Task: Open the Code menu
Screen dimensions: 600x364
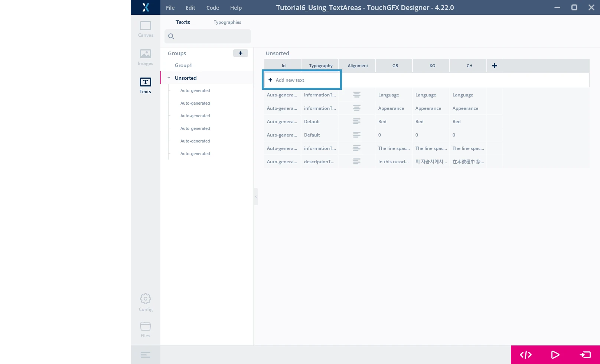Action: [212, 8]
